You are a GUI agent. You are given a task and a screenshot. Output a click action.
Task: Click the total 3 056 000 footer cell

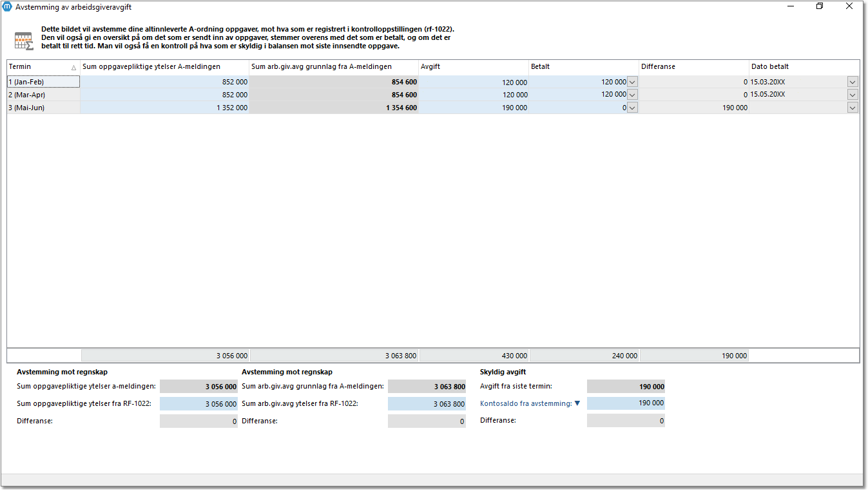(x=165, y=356)
